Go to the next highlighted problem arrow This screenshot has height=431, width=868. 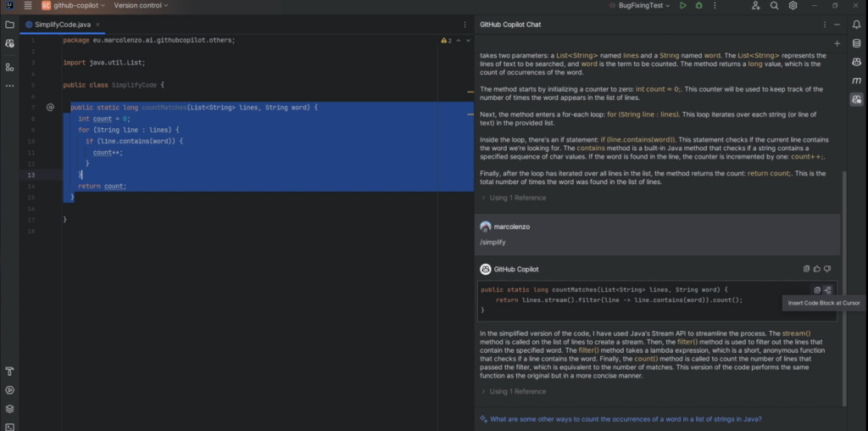(468, 41)
